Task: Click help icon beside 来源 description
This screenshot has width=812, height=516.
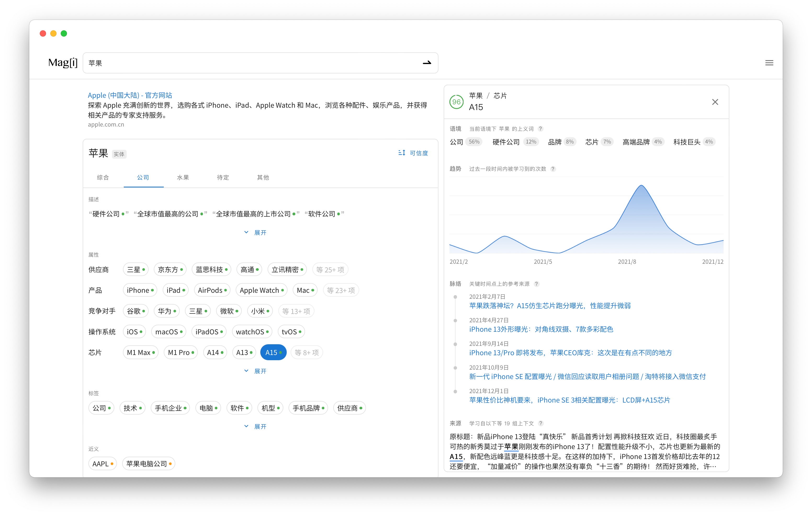Action: (x=541, y=423)
